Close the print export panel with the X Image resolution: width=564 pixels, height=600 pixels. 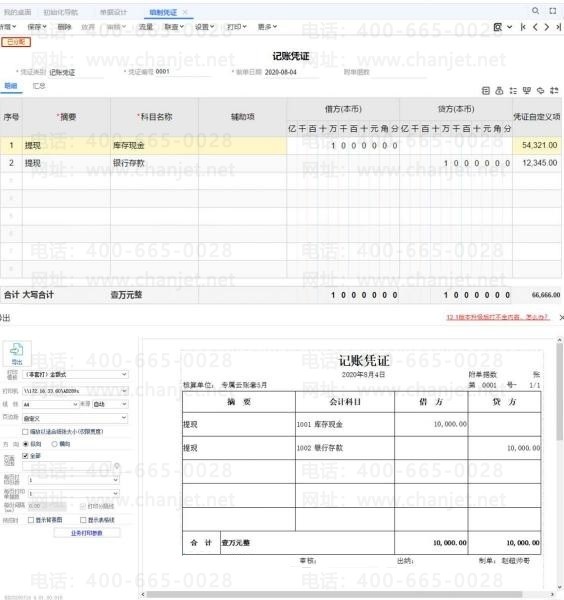click(x=561, y=317)
